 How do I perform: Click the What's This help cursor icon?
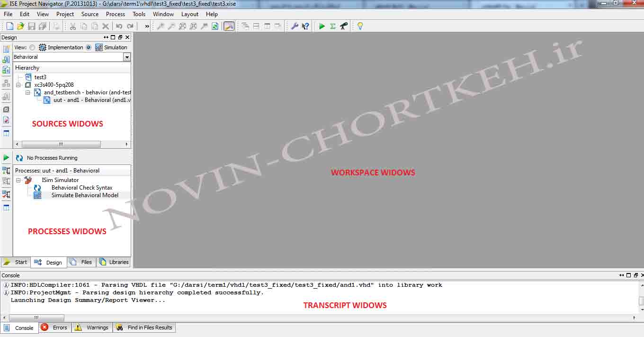pyautogui.click(x=305, y=26)
